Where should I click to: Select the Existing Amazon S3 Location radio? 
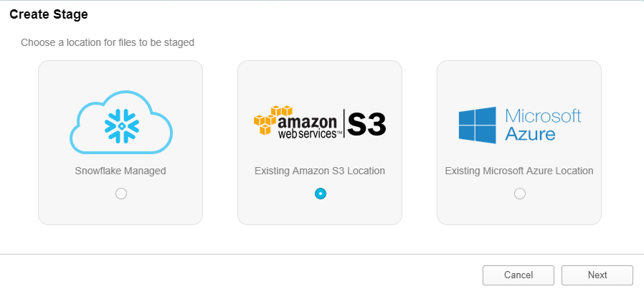(321, 194)
